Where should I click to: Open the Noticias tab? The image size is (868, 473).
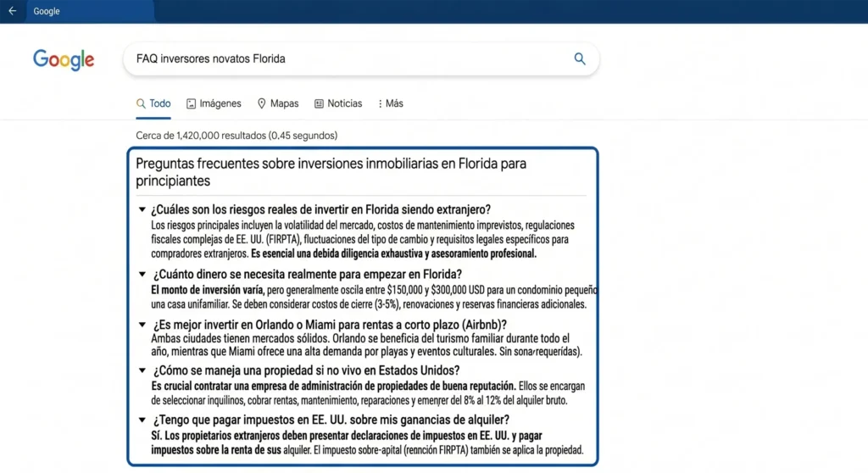point(338,103)
